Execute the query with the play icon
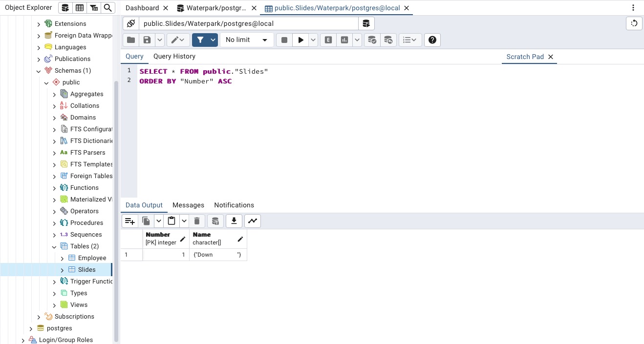This screenshot has width=644, height=344. pos(301,40)
